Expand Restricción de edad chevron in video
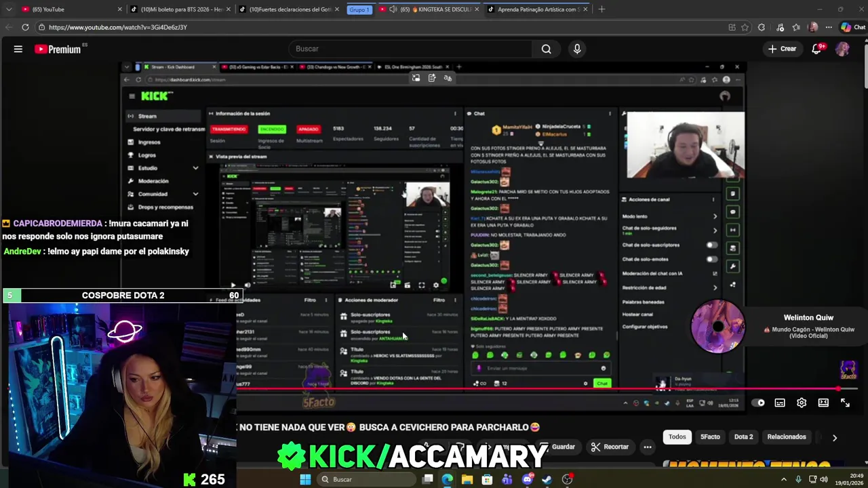 click(715, 287)
